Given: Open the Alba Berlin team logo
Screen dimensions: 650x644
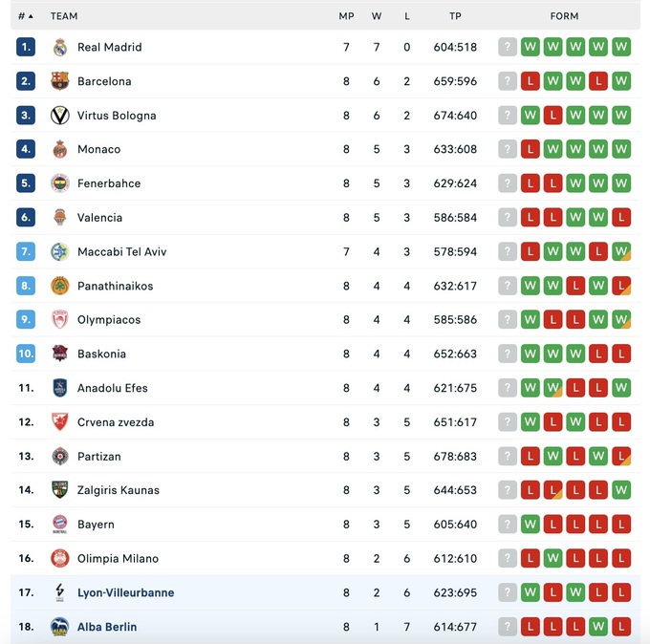Looking at the screenshot, I should pos(60,627).
